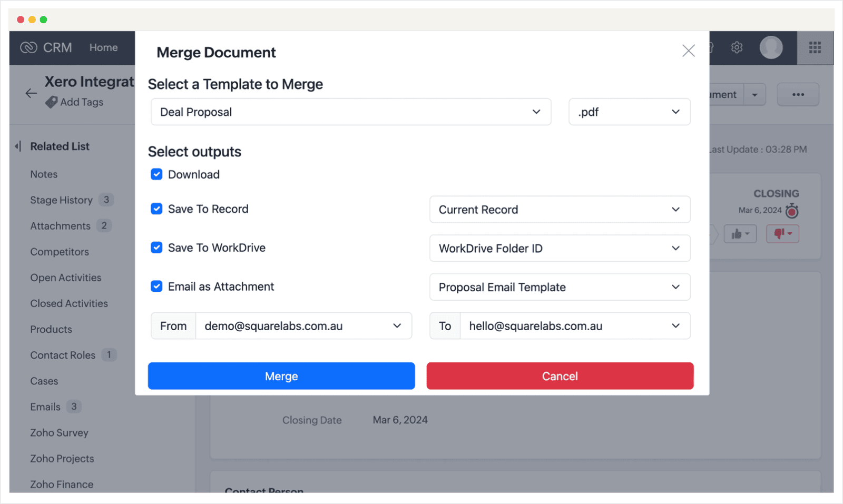
Task: Open the three-dots more options button
Action: click(798, 95)
